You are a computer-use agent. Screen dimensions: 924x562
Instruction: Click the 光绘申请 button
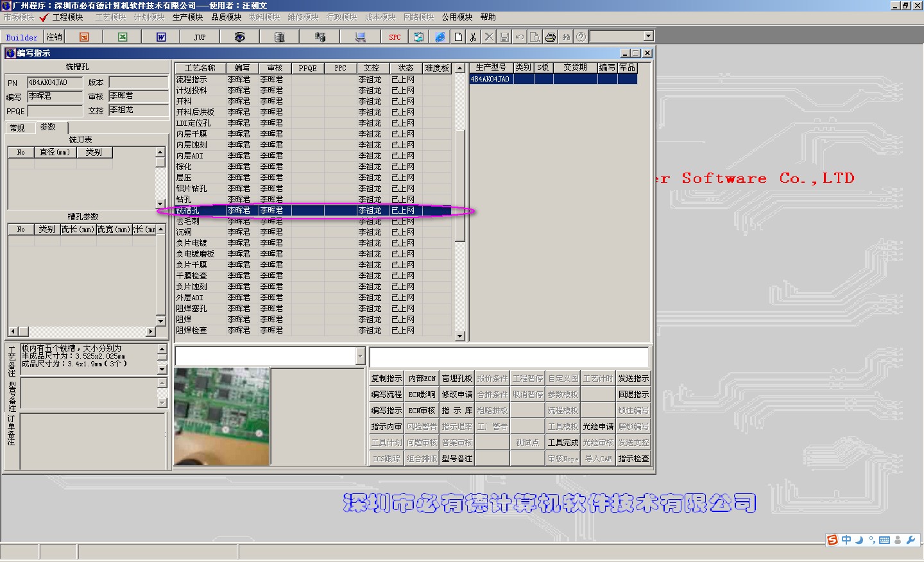pos(598,427)
